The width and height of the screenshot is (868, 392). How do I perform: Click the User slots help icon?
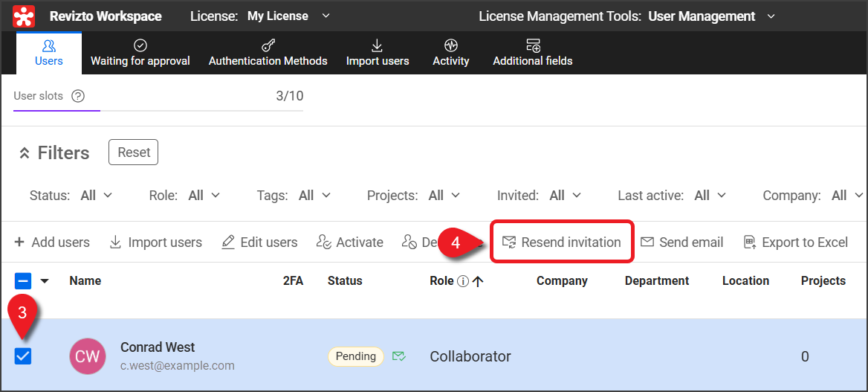(78, 96)
